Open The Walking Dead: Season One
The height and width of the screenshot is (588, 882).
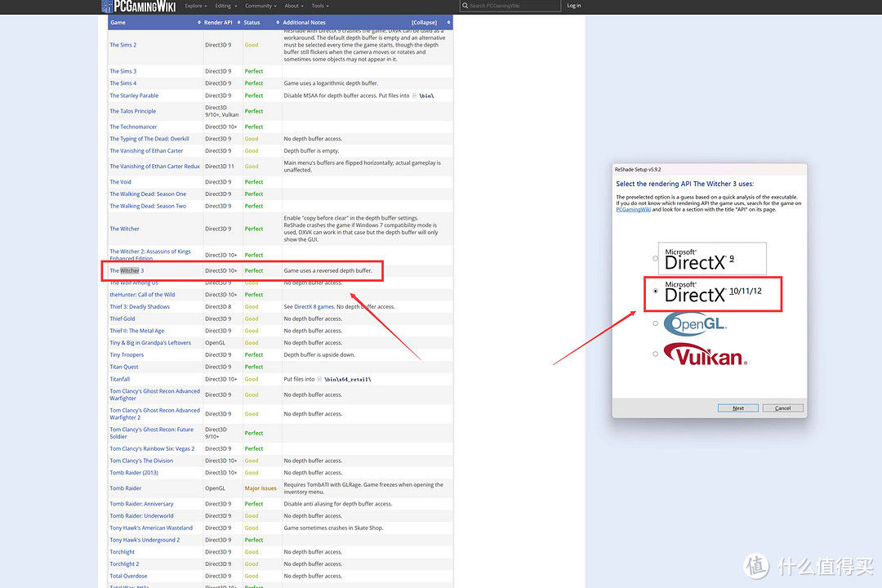coord(148,194)
